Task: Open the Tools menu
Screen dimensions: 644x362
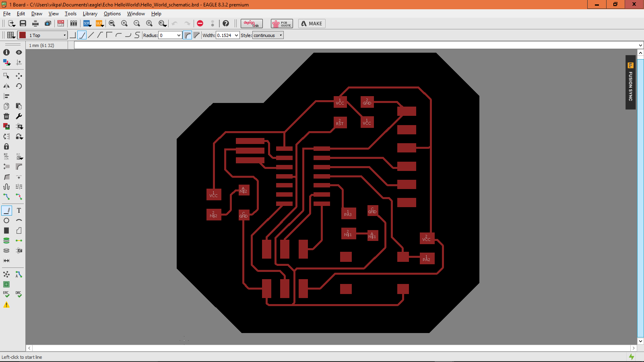Action: (x=70, y=14)
